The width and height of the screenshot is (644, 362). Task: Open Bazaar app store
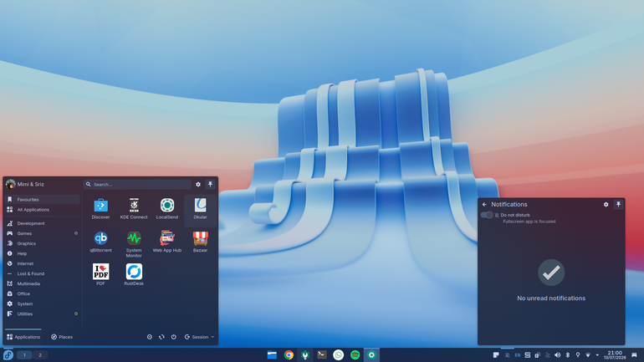(201, 242)
